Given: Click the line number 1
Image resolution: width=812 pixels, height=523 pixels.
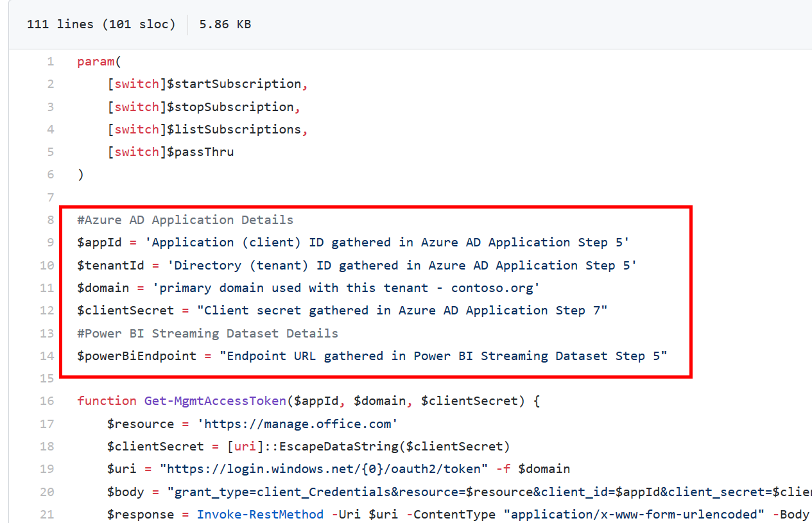Looking at the screenshot, I should (50, 61).
